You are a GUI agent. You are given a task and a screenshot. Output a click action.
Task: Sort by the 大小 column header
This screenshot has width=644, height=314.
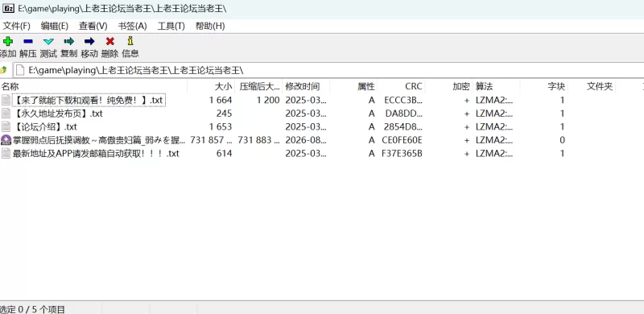coord(211,86)
